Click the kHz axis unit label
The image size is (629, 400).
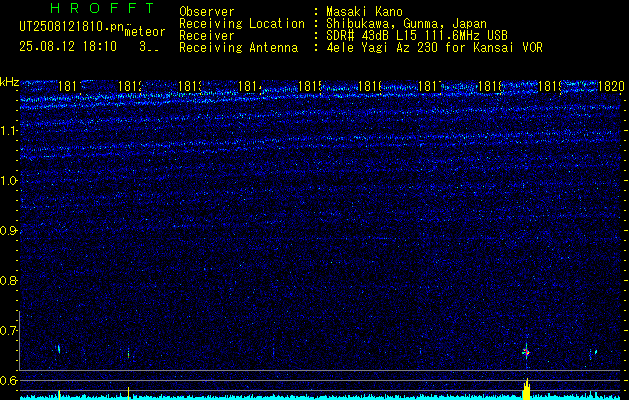point(10,82)
